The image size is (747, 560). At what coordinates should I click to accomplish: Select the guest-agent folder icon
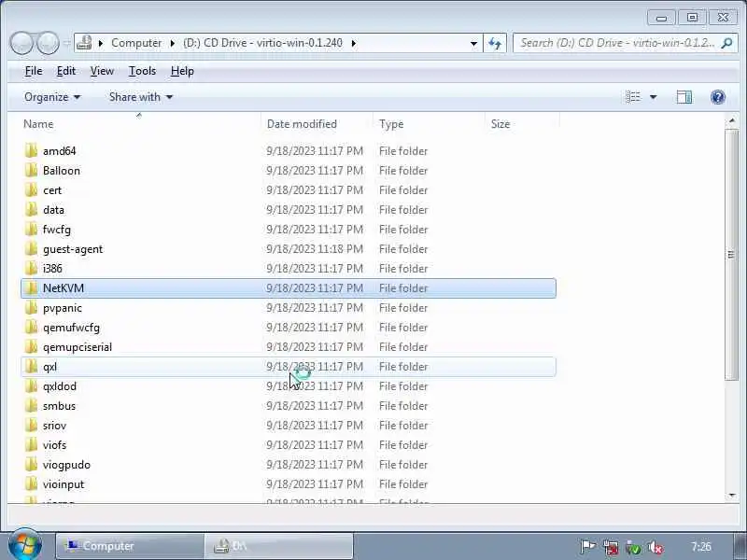31,249
